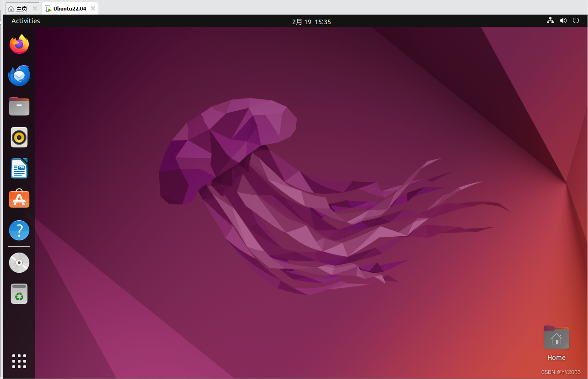Close the 主页 tab

click(x=35, y=9)
